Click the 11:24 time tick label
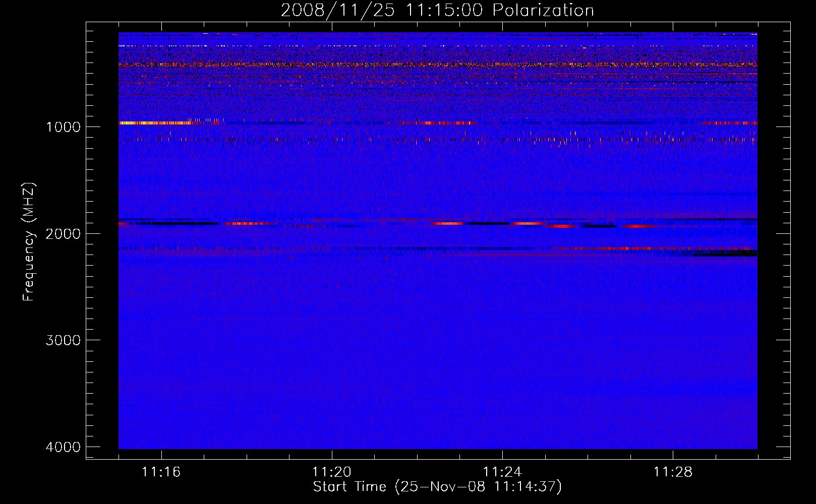816x504 pixels. point(502,472)
